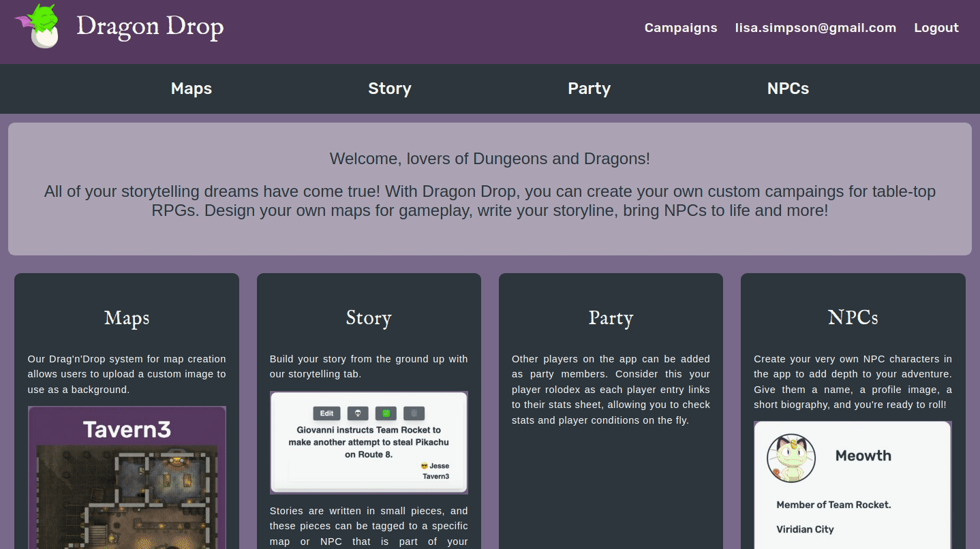Click the Meowth avatar image

coord(791,458)
